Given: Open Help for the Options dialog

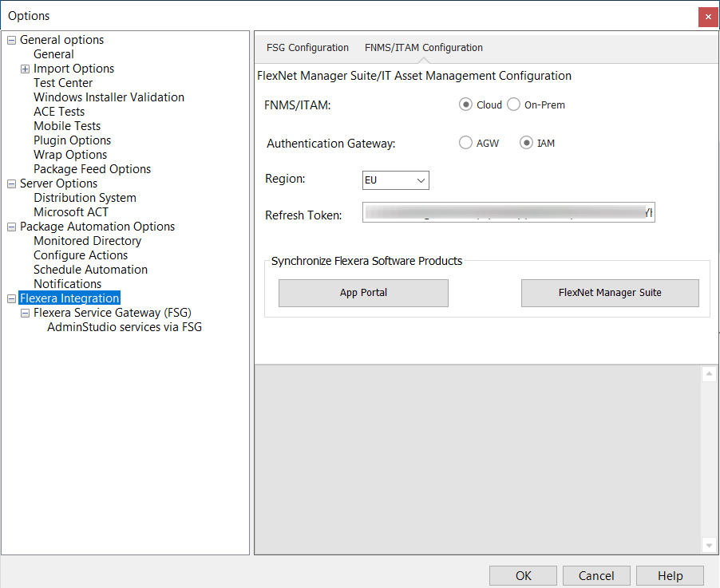Looking at the screenshot, I should (x=670, y=575).
